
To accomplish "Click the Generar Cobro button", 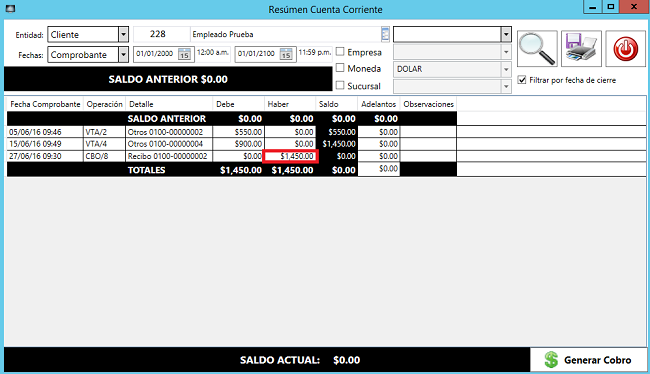I will (x=589, y=360).
